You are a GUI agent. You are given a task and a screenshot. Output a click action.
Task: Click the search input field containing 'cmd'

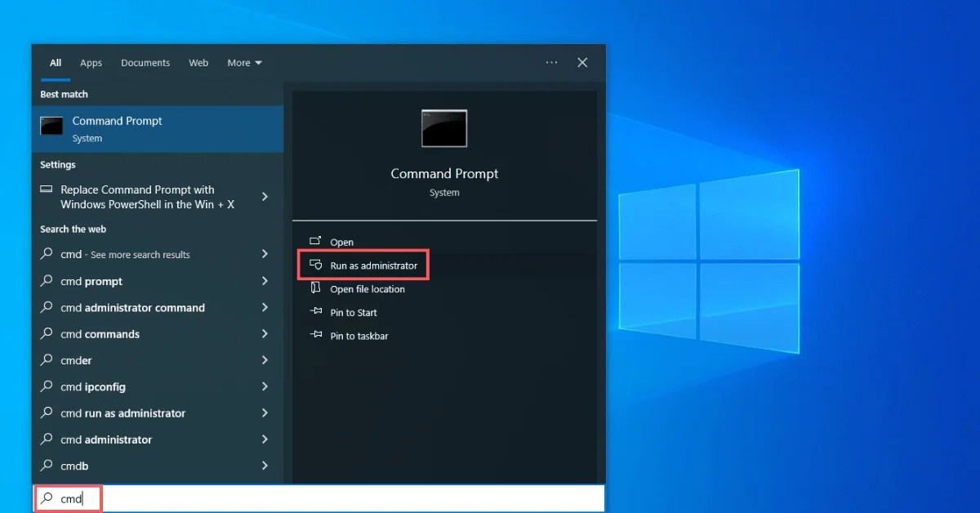(319, 498)
